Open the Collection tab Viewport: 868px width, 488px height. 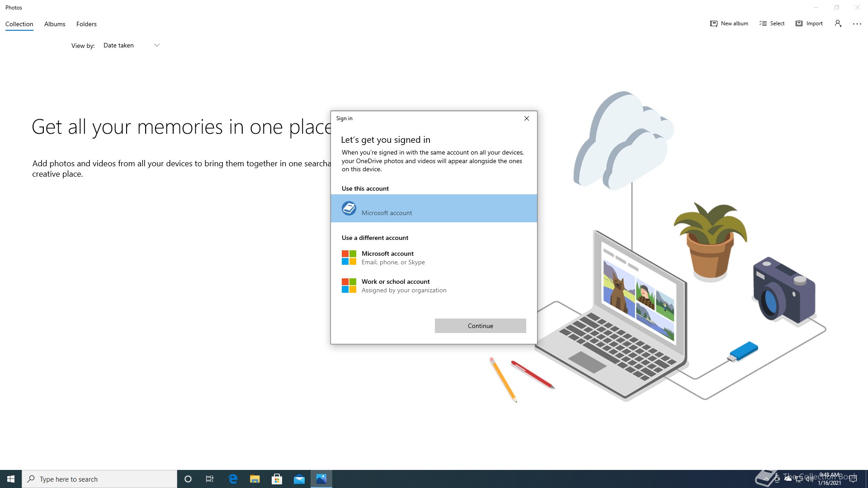pos(19,24)
